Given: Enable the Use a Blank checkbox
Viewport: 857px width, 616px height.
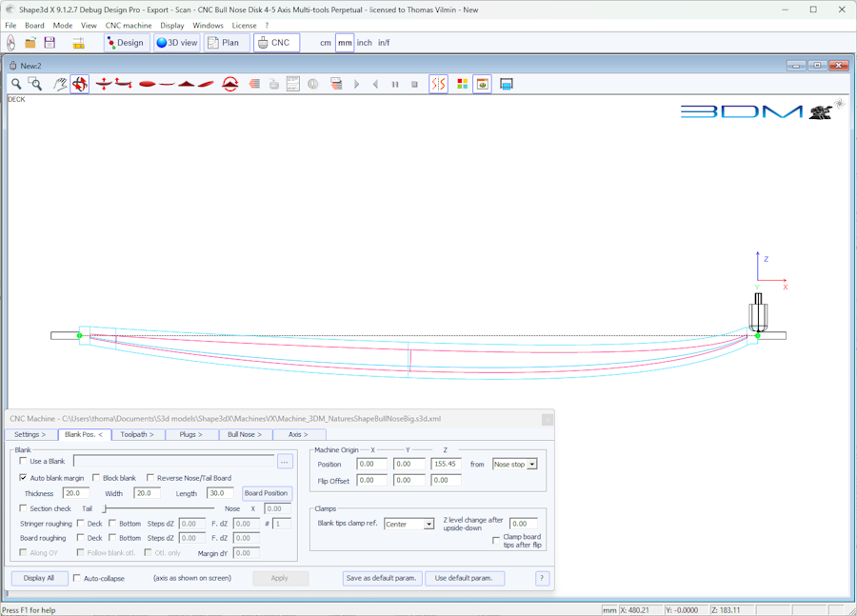Looking at the screenshot, I should tap(24, 461).
